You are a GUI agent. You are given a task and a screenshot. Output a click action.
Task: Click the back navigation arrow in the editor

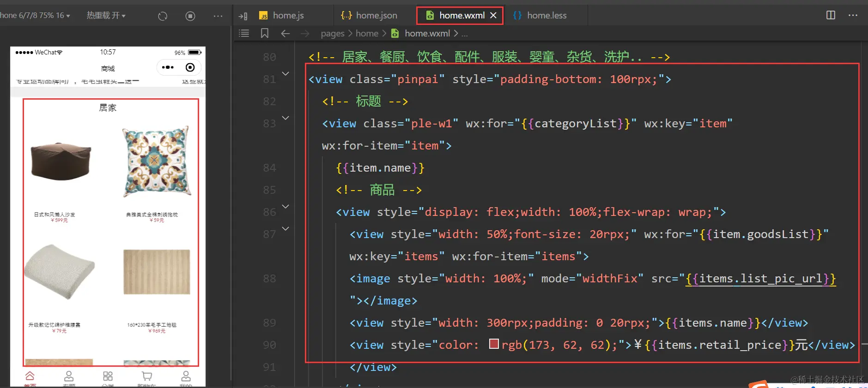coord(285,33)
